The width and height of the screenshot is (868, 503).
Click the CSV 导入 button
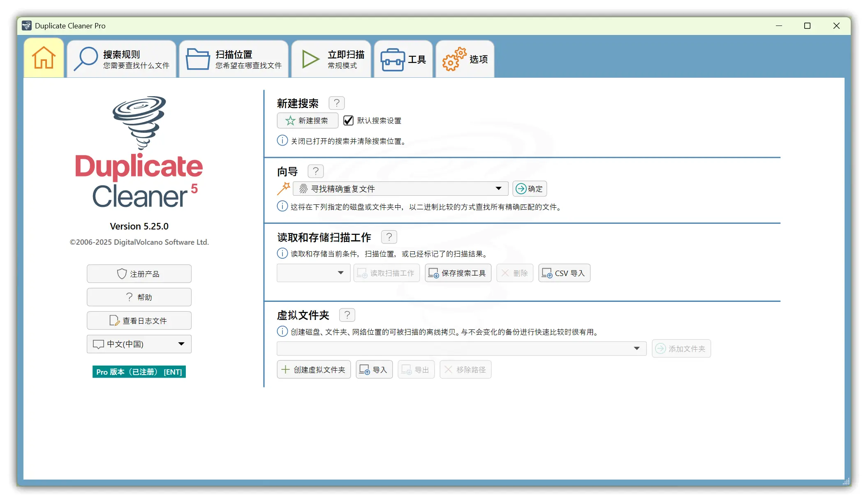564,273
